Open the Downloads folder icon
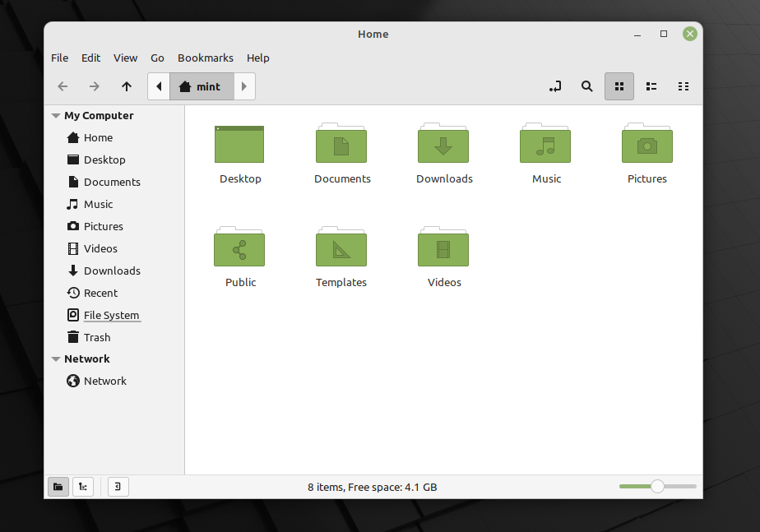The image size is (760, 532). pyautogui.click(x=443, y=145)
